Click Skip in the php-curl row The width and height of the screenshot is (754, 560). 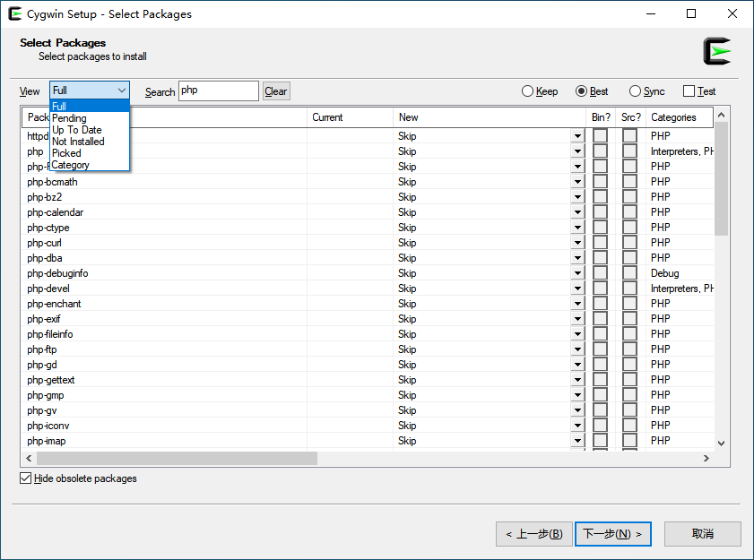click(407, 243)
